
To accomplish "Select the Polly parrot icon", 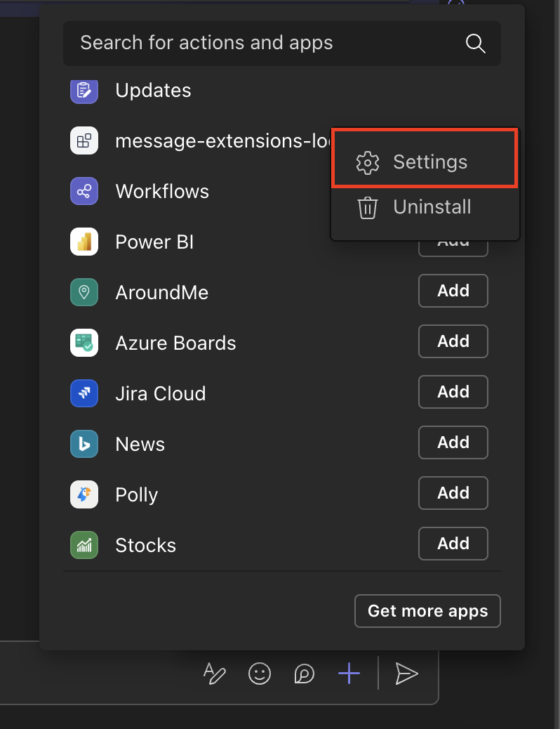I will click(84, 494).
